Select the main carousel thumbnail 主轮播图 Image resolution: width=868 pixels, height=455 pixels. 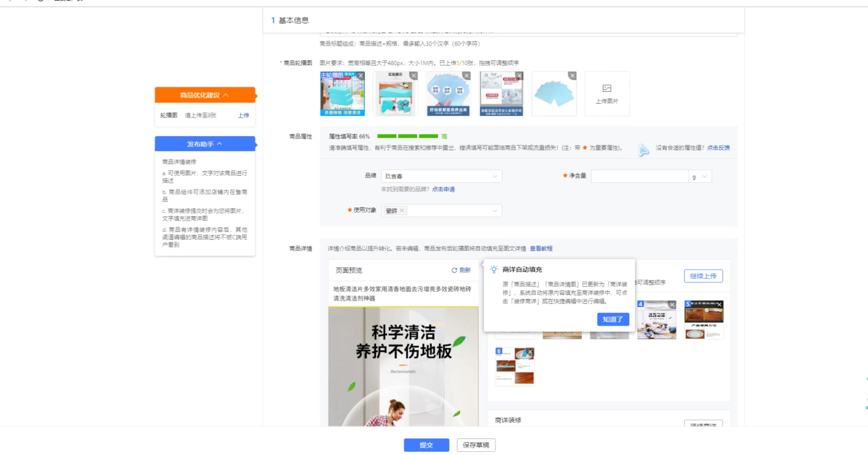[342, 94]
